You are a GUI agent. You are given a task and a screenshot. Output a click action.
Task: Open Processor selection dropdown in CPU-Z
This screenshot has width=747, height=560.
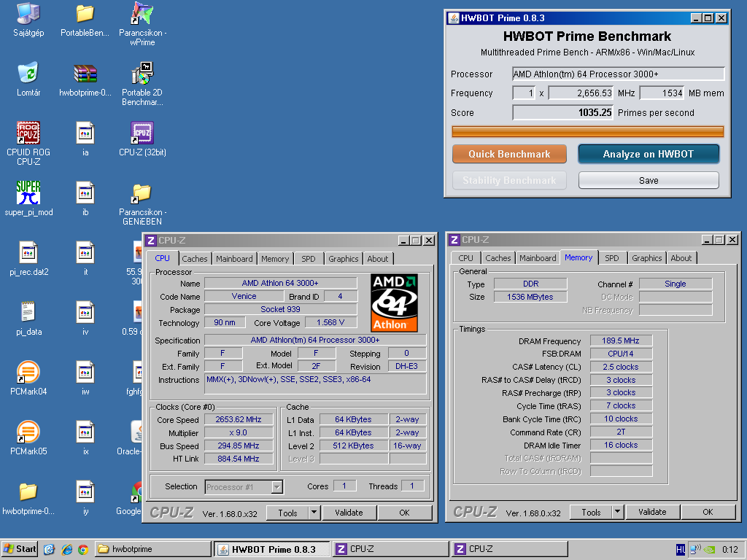pyautogui.click(x=276, y=486)
